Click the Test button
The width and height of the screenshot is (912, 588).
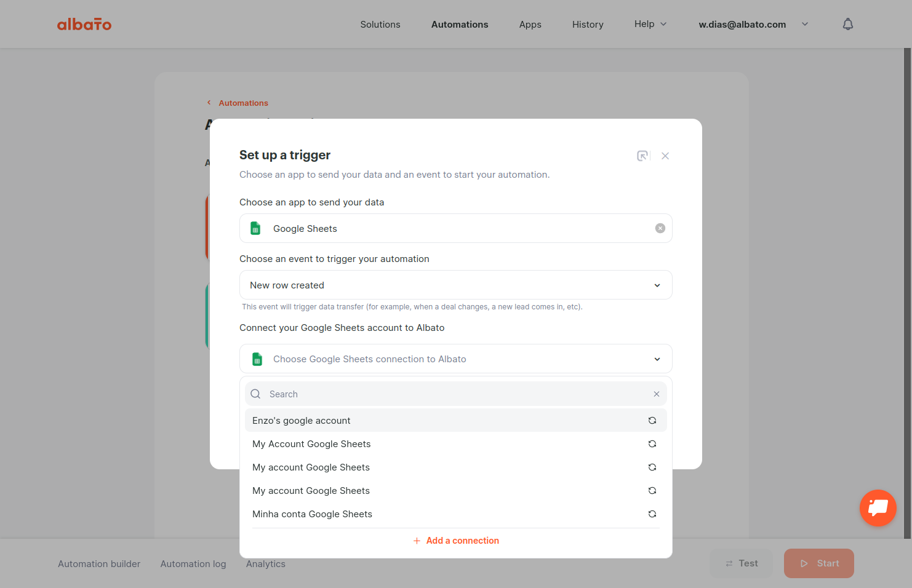[x=741, y=563]
